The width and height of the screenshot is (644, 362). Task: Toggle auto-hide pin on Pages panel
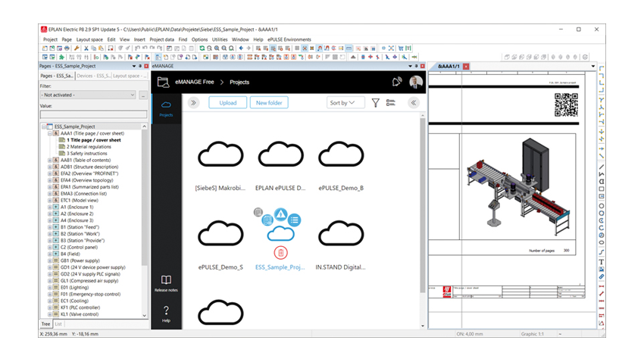click(140, 66)
